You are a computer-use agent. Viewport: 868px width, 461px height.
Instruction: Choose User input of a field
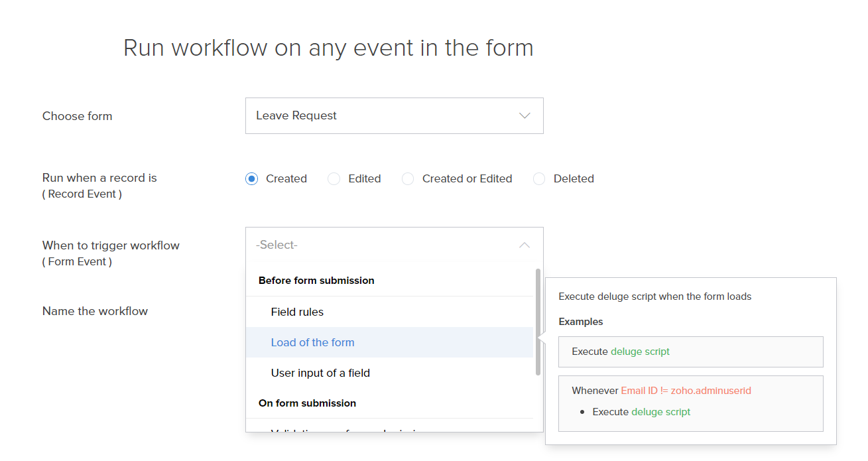[x=320, y=373]
